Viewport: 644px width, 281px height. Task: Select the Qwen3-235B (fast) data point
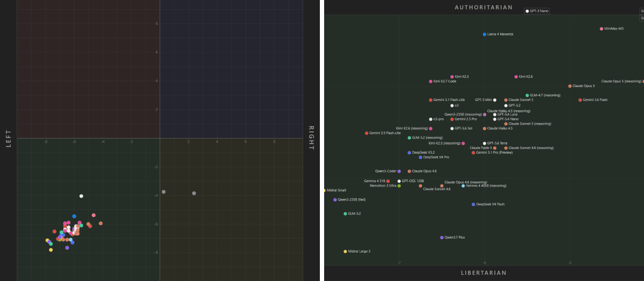(335, 200)
